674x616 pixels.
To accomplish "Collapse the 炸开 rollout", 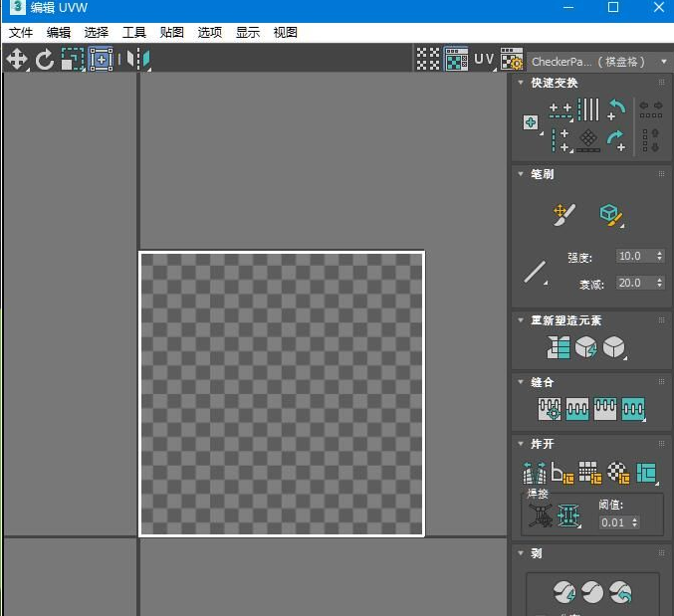I will pos(521,443).
